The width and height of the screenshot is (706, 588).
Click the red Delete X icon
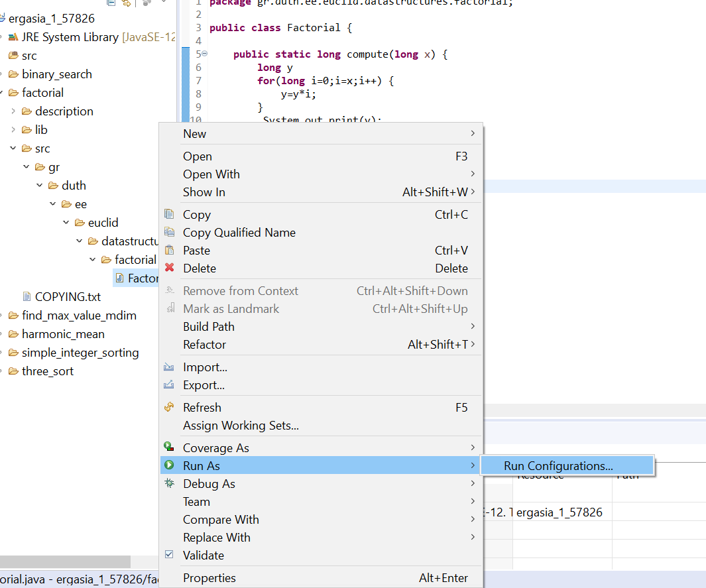coord(169,268)
